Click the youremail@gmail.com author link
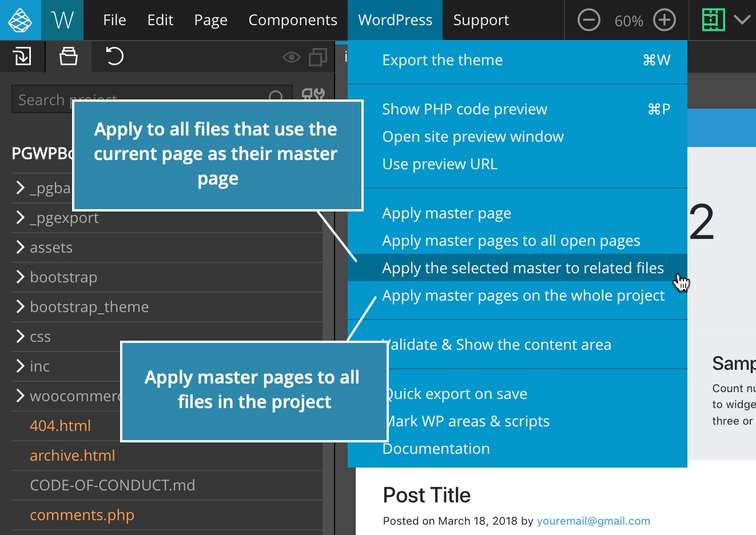Viewport: 756px width, 535px height. [x=594, y=521]
